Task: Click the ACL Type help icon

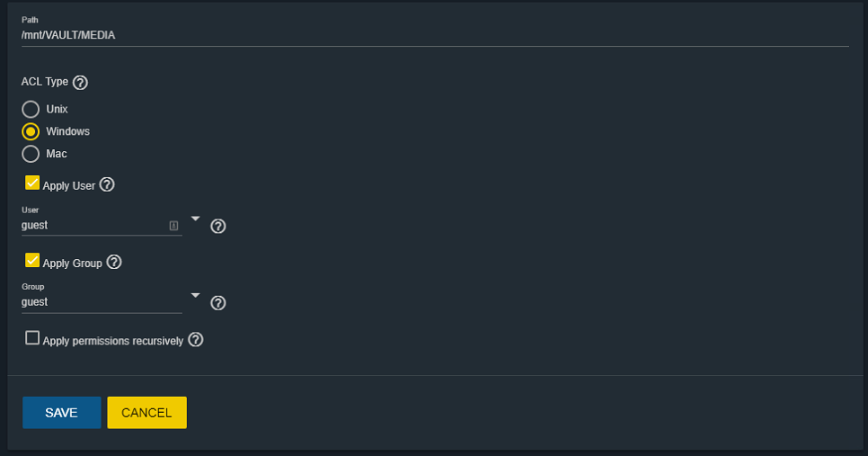Action: click(80, 83)
